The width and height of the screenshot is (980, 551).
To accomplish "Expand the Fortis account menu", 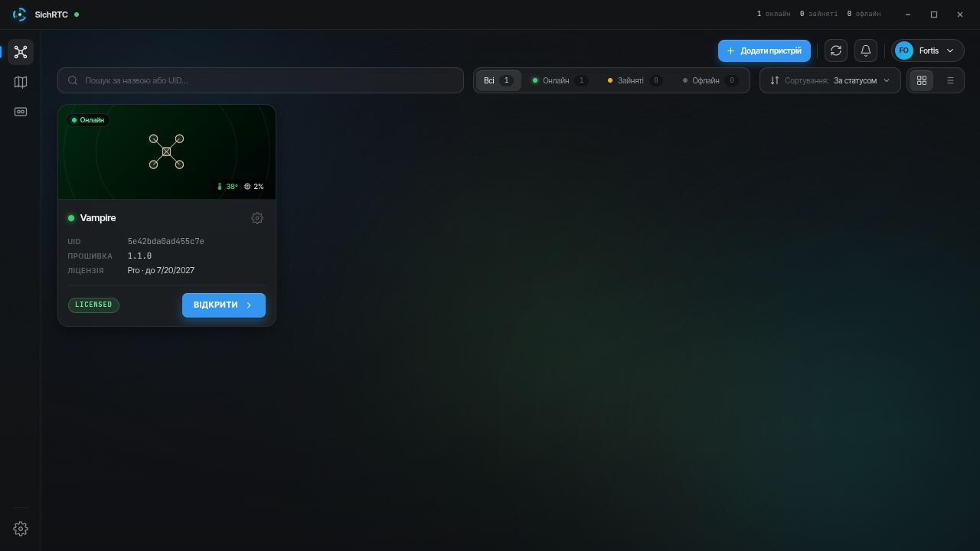I will click(927, 51).
